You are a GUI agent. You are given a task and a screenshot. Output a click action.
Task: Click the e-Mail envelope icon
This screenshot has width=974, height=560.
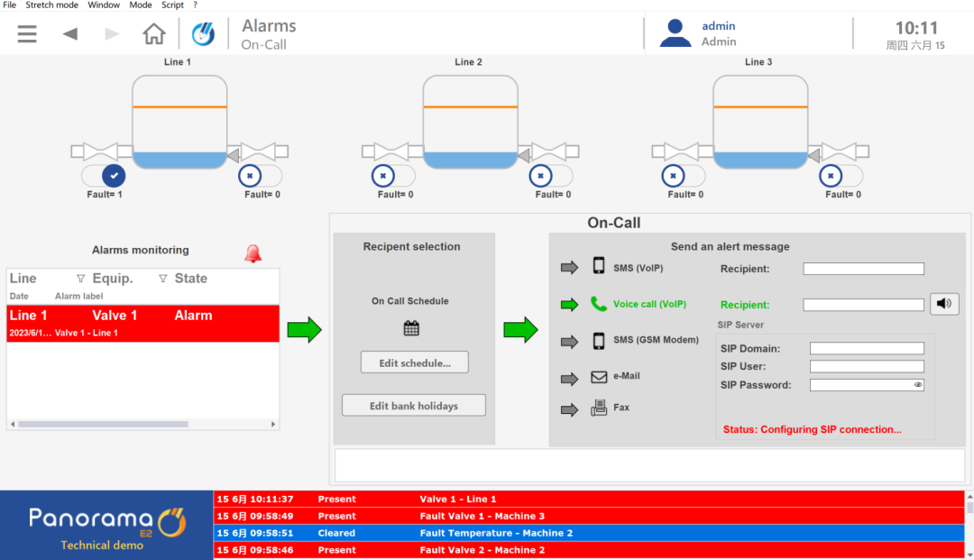599,377
